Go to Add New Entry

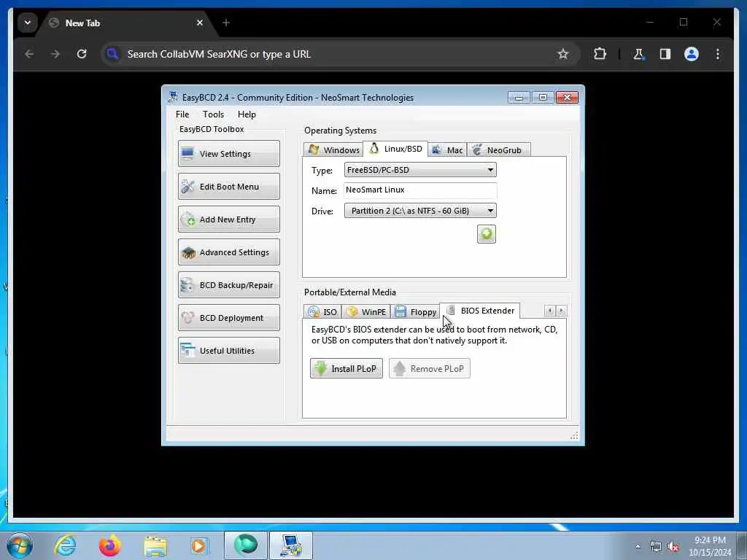228,219
